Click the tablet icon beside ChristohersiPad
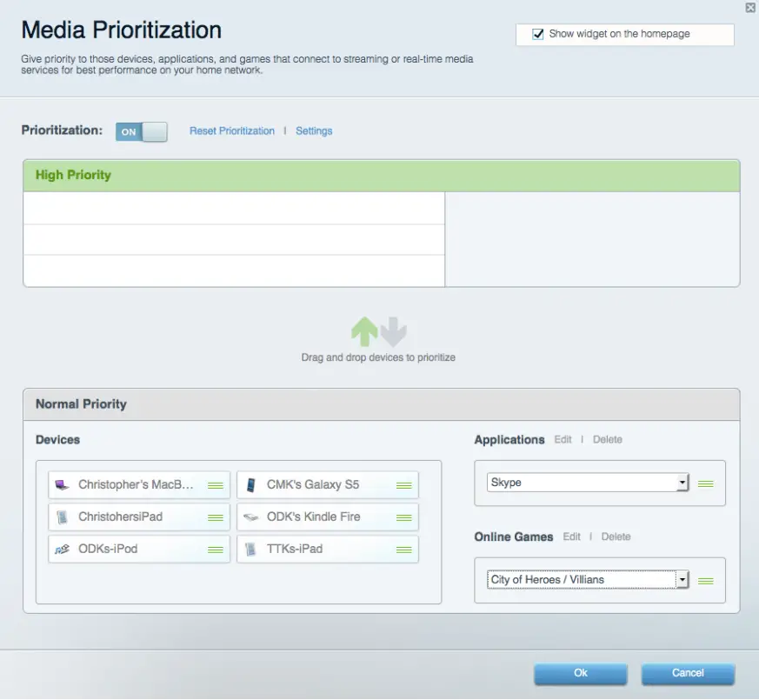Viewport: 759px width, 700px height. tap(61, 517)
